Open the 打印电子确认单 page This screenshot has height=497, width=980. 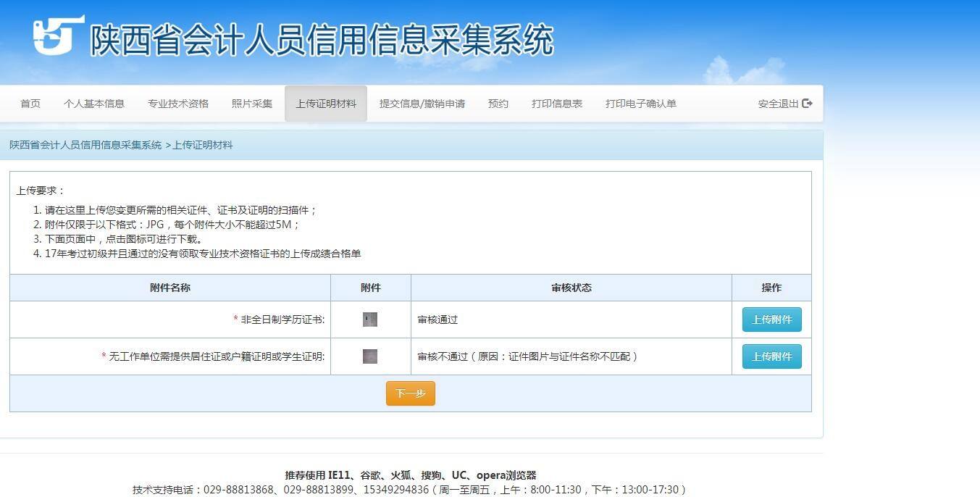[x=640, y=103]
